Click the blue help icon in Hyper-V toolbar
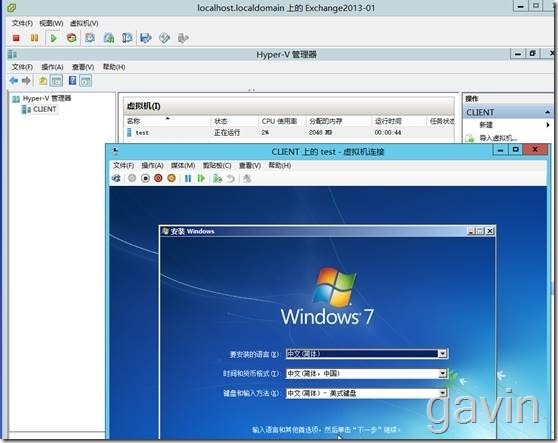Viewport: 558px width, 443px height. pos(72,81)
